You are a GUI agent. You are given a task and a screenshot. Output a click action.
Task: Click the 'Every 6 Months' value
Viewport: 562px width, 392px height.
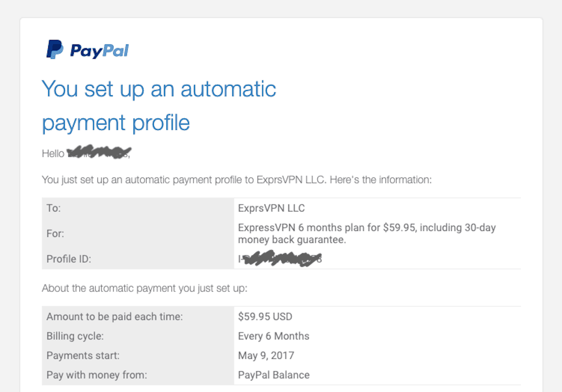pos(274,336)
